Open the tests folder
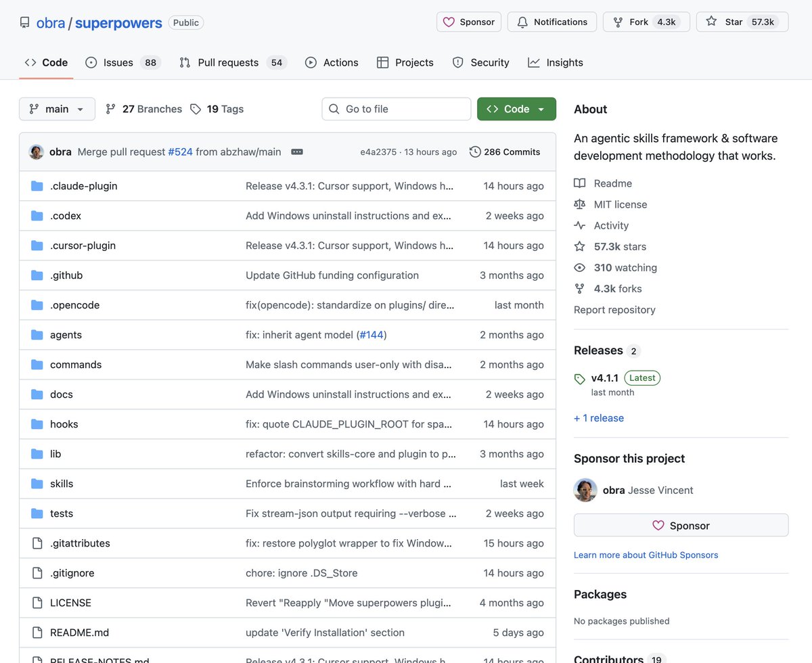Viewport: 812px width, 663px height. [62, 513]
